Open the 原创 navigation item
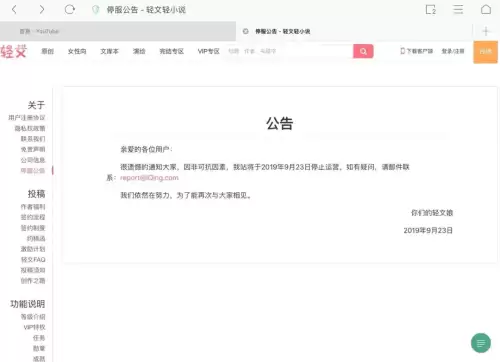This screenshot has width=500, height=362. pos(48,51)
